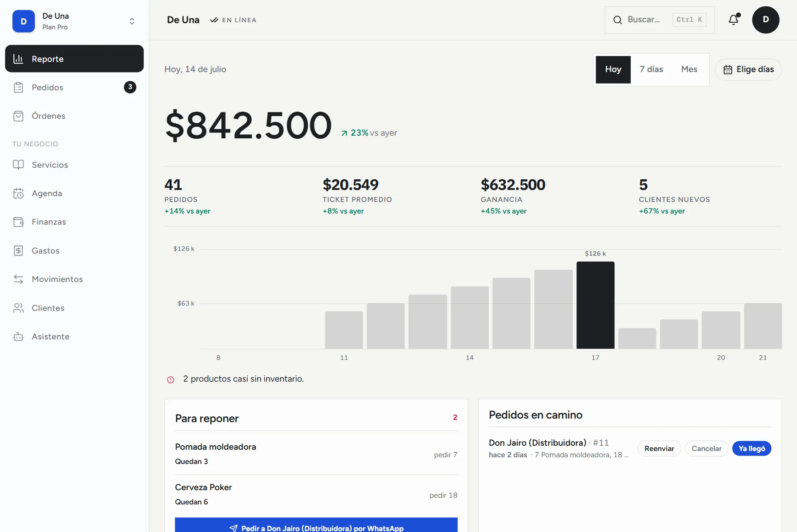Expand the De Una workspace switcher chevron
797x532 pixels.
click(x=132, y=21)
